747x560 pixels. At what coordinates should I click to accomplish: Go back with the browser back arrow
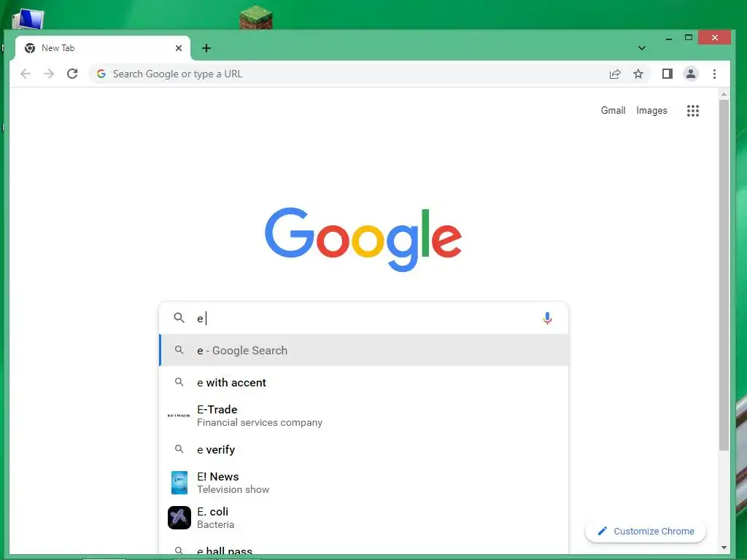click(26, 74)
